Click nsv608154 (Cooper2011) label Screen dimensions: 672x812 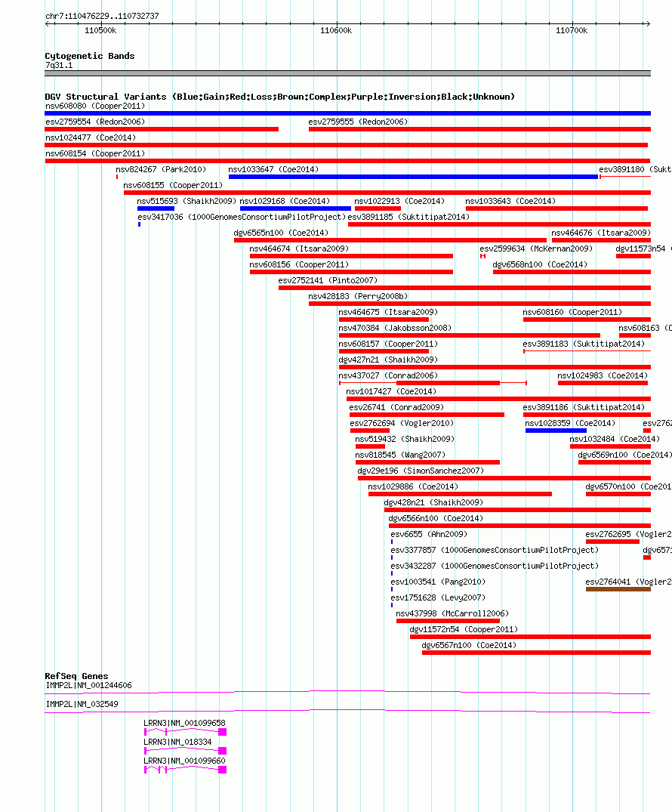pos(94,154)
